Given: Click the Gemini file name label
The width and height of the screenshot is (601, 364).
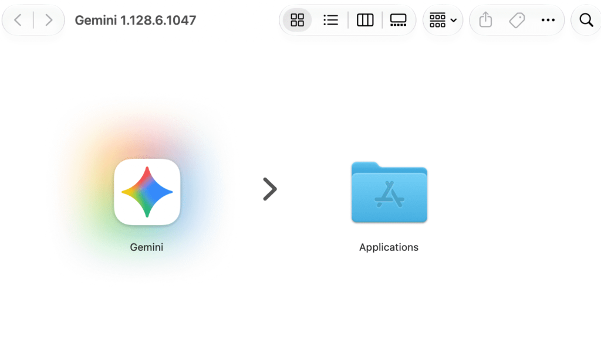Looking at the screenshot, I should pos(146,247).
